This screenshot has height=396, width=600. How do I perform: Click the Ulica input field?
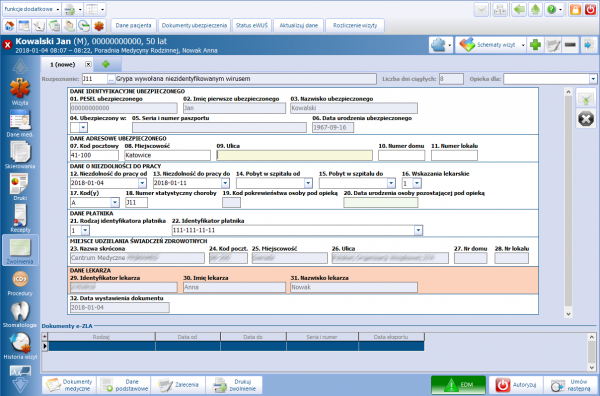pyautogui.click(x=294, y=155)
